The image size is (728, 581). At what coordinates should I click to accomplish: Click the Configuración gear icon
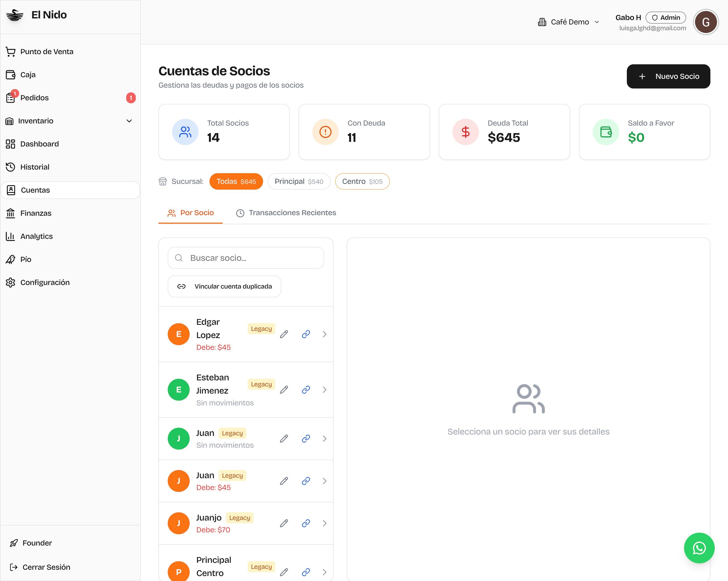pos(10,283)
